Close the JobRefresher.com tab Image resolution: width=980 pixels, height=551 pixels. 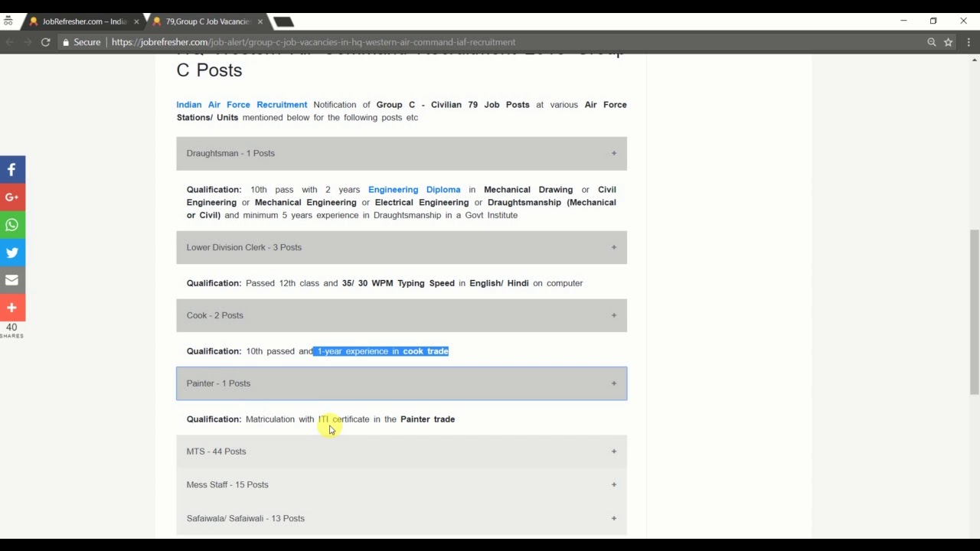point(136,21)
